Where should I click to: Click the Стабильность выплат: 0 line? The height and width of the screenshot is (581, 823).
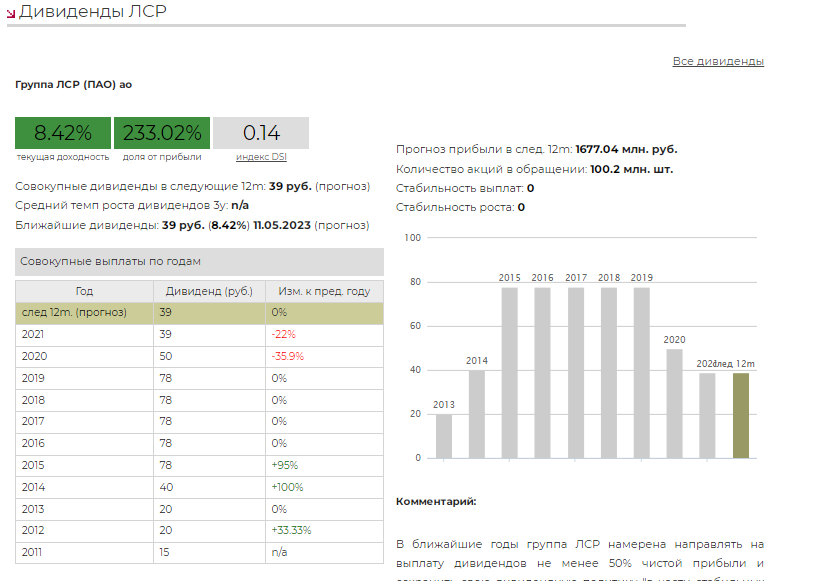(465, 188)
